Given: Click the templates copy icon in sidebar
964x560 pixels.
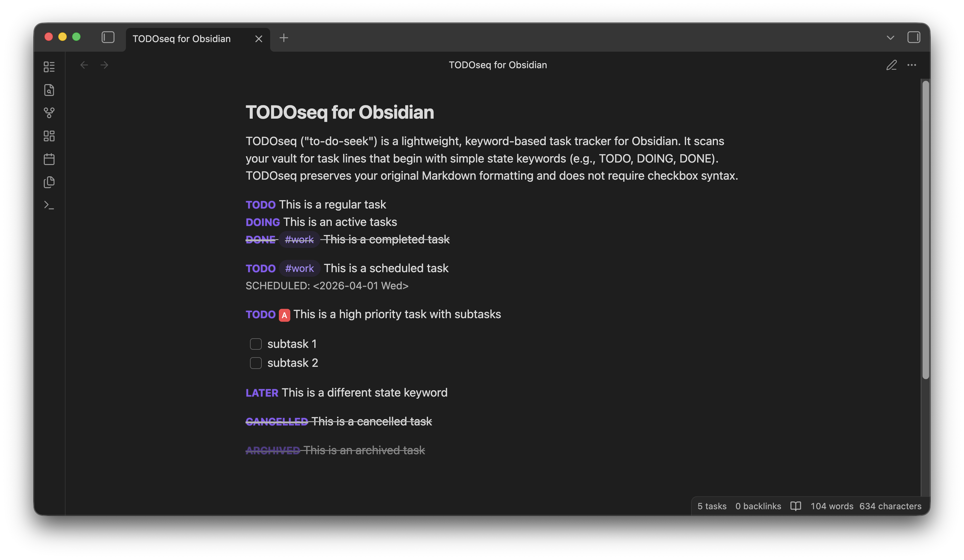Looking at the screenshot, I should tap(49, 182).
